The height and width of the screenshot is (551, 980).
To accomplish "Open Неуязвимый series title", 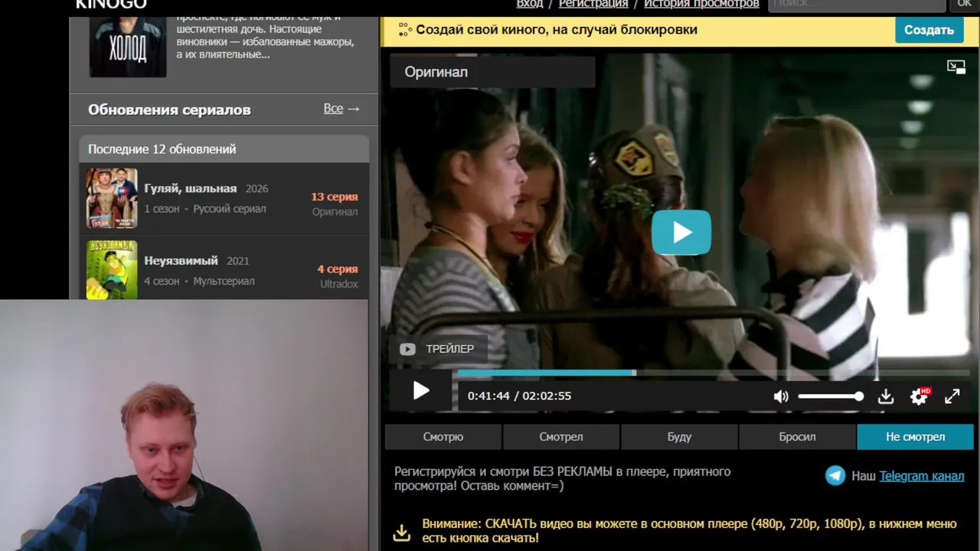I will pyautogui.click(x=181, y=261).
